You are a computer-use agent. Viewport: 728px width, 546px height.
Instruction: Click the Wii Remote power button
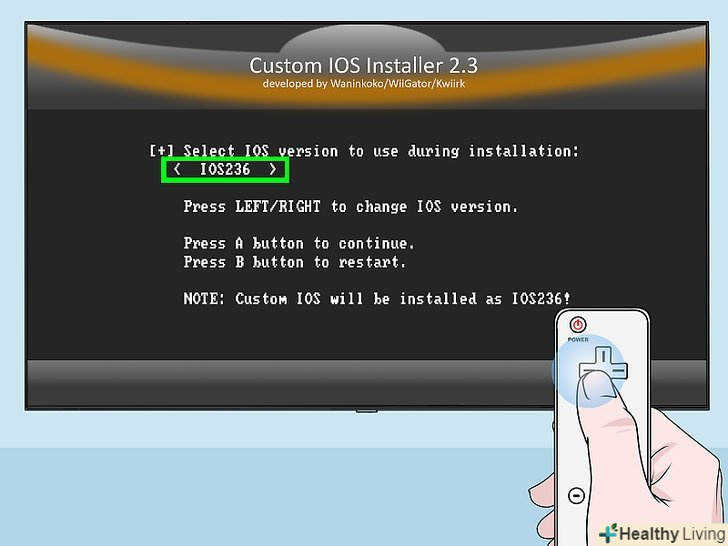pyautogui.click(x=578, y=325)
